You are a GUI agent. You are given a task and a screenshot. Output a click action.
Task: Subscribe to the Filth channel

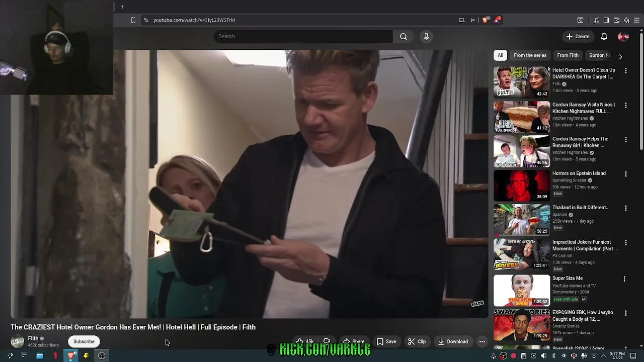pyautogui.click(x=84, y=341)
